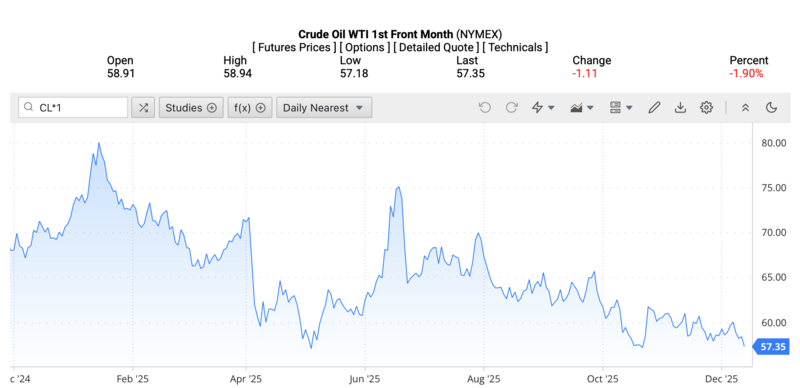The height and width of the screenshot is (388, 800).
Task: Click the shuffle/compare symbol icon
Action: [143, 108]
